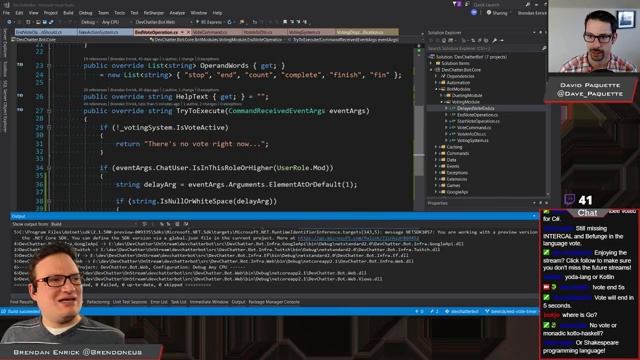Open the Build menu
The image size is (640, 360).
point(68,13)
